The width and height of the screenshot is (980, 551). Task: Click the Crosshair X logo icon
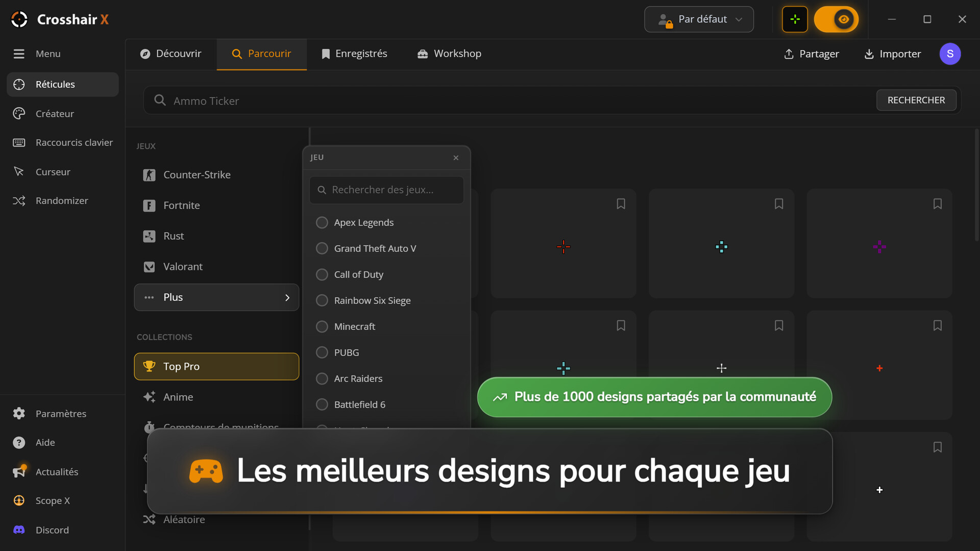tap(19, 19)
